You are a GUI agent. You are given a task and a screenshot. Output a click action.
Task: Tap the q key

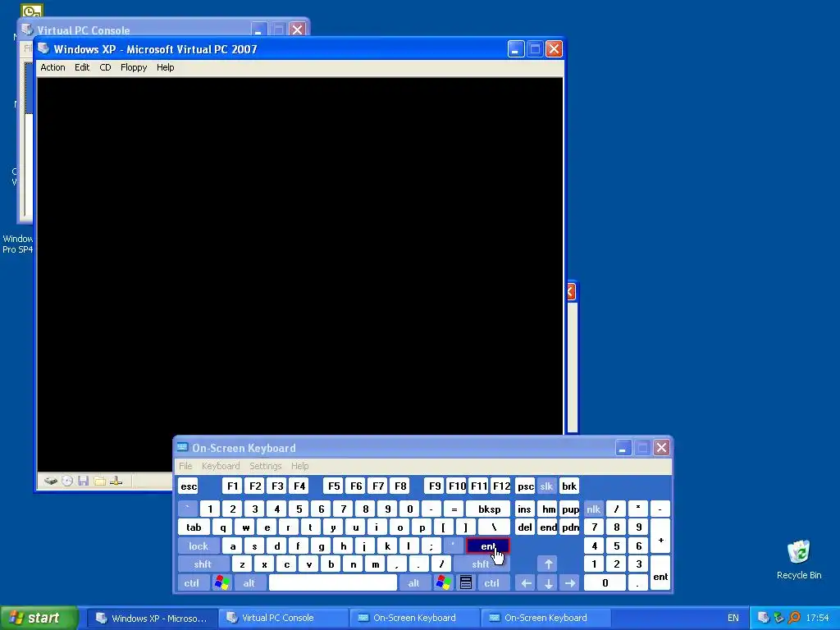pos(223,527)
